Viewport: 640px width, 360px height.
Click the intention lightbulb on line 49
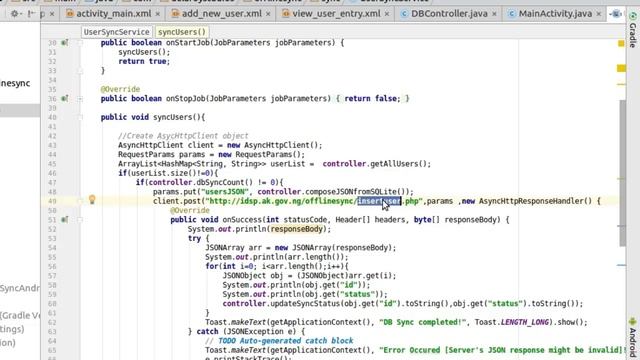(x=92, y=200)
